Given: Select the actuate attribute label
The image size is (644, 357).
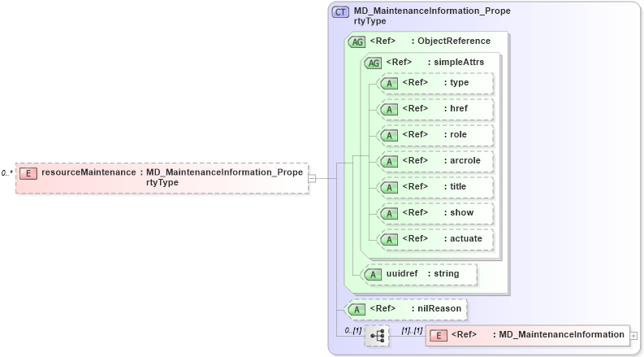Looking at the screenshot, I should click(x=466, y=238).
